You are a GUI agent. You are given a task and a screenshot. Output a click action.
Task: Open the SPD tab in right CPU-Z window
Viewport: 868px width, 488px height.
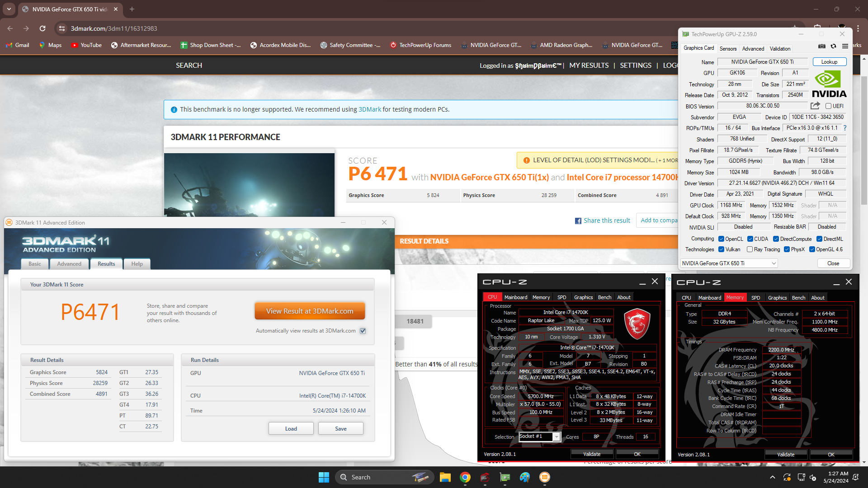(x=755, y=298)
